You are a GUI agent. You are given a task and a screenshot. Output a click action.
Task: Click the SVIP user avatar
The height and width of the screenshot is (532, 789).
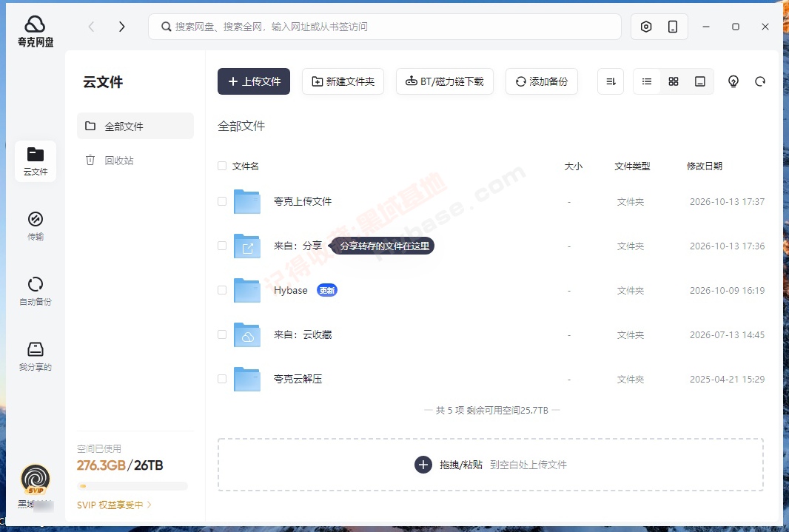[x=36, y=479]
